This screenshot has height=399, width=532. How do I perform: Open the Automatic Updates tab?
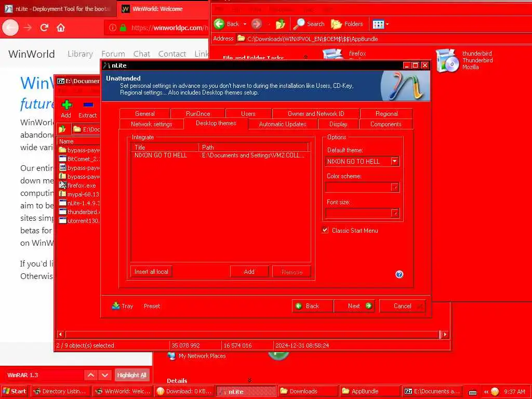click(x=283, y=124)
